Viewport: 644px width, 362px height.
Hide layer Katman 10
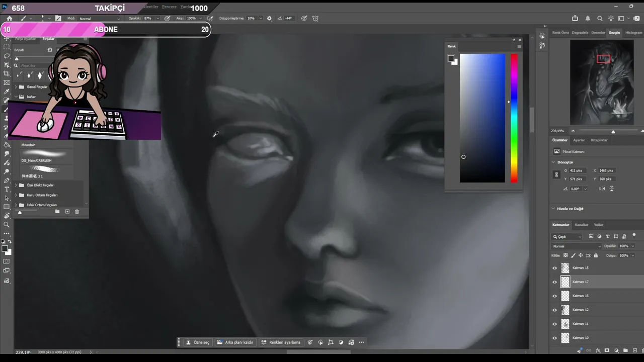(555, 338)
